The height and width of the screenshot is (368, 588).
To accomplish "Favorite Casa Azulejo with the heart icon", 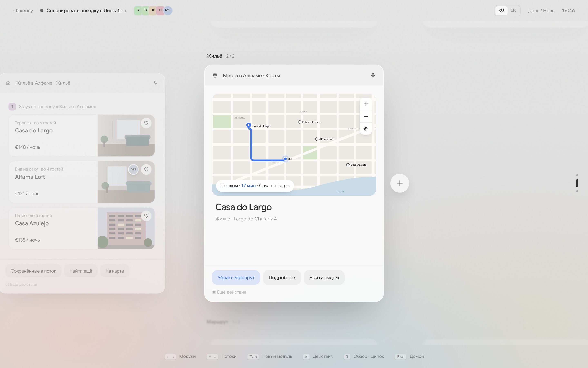I will point(146,216).
